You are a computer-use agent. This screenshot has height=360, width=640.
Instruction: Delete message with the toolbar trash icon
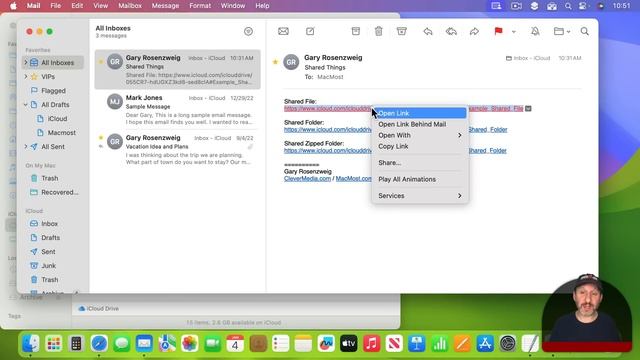(x=379, y=31)
